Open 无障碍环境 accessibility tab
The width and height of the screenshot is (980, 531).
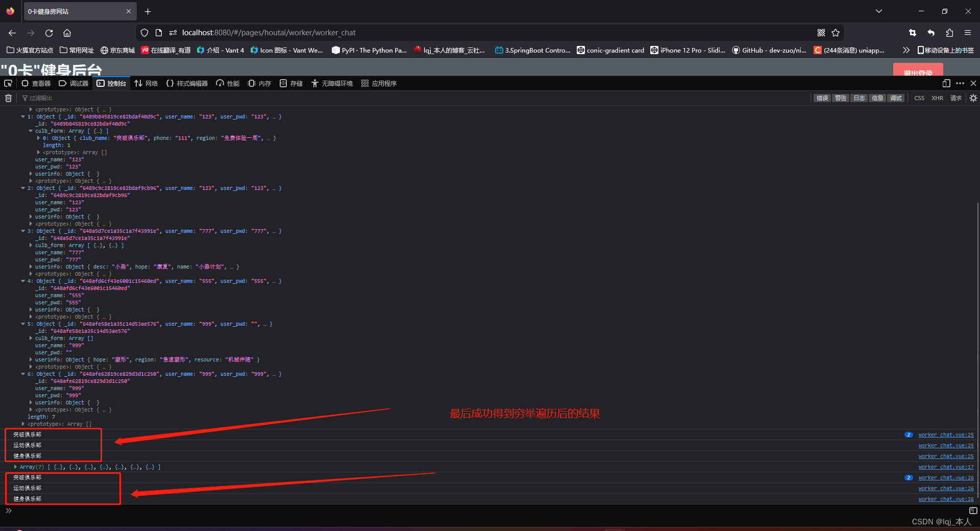pyautogui.click(x=332, y=83)
